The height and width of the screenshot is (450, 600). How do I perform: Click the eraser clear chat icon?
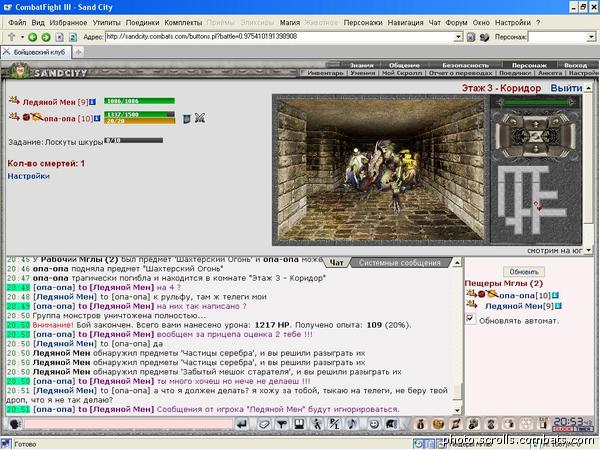[264, 424]
